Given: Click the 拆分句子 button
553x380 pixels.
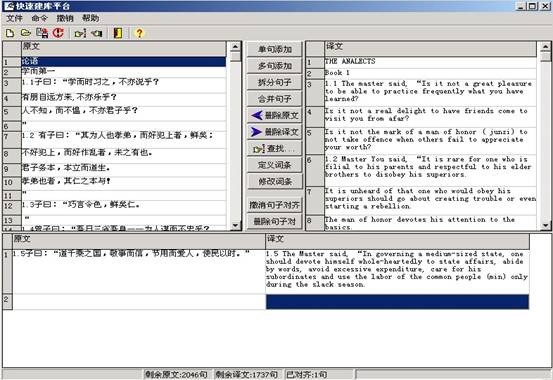Looking at the screenshot, I should (275, 83).
